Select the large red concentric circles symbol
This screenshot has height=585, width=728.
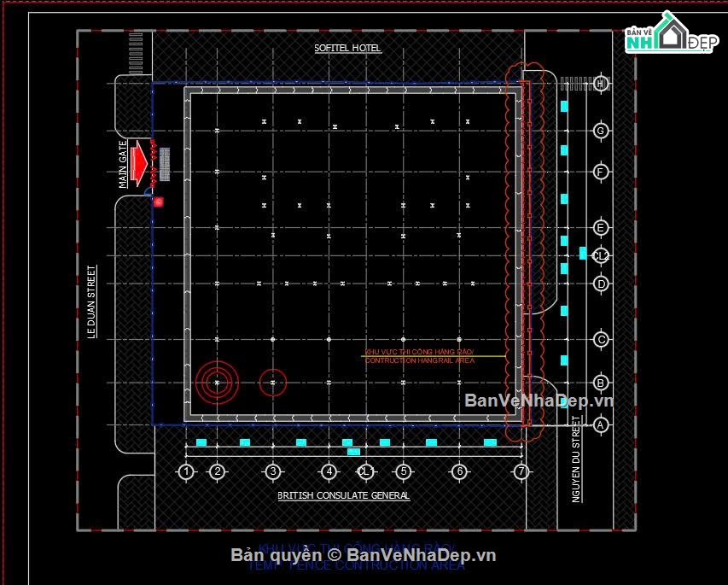click(217, 383)
